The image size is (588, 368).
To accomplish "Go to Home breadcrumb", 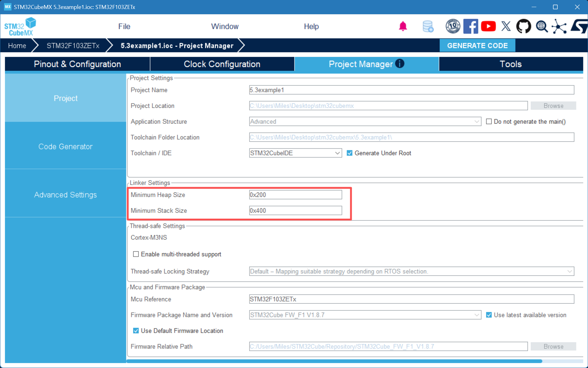I will click(x=17, y=45).
